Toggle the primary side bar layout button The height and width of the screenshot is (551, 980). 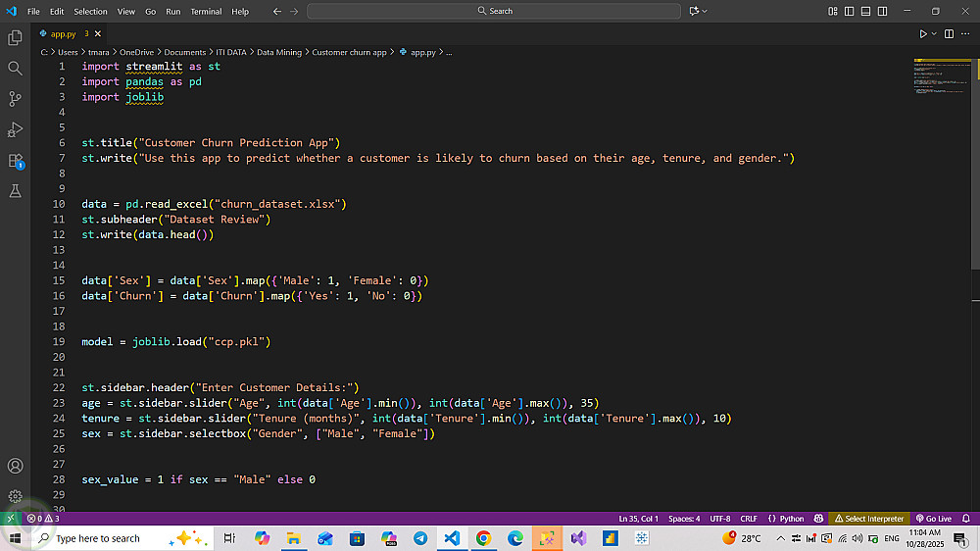click(x=850, y=11)
